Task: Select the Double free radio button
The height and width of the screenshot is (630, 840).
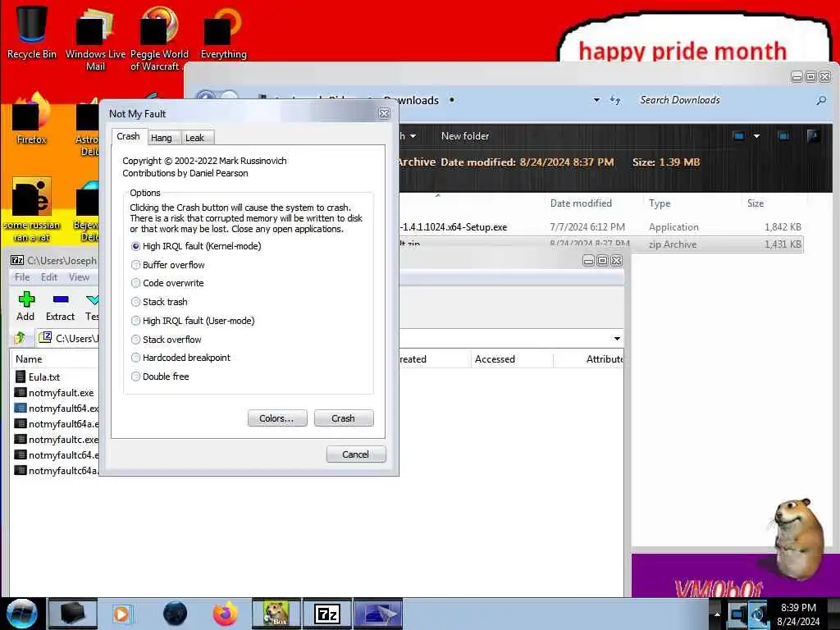Action: click(x=135, y=376)
